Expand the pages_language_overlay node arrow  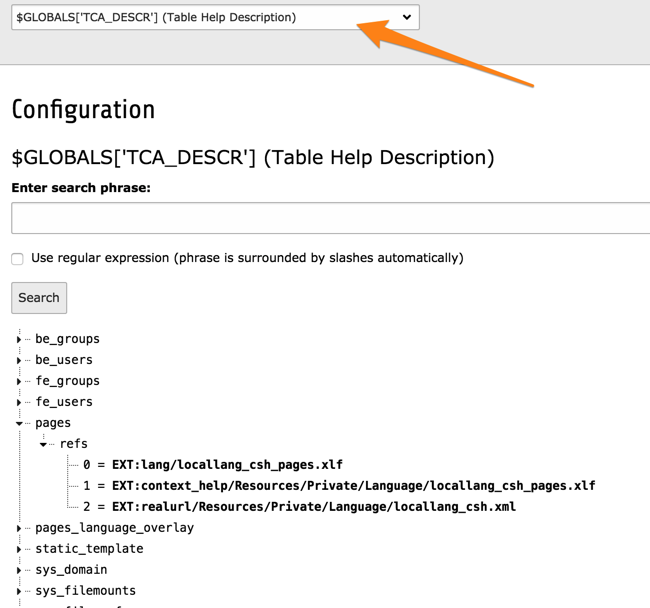(19, 529)
